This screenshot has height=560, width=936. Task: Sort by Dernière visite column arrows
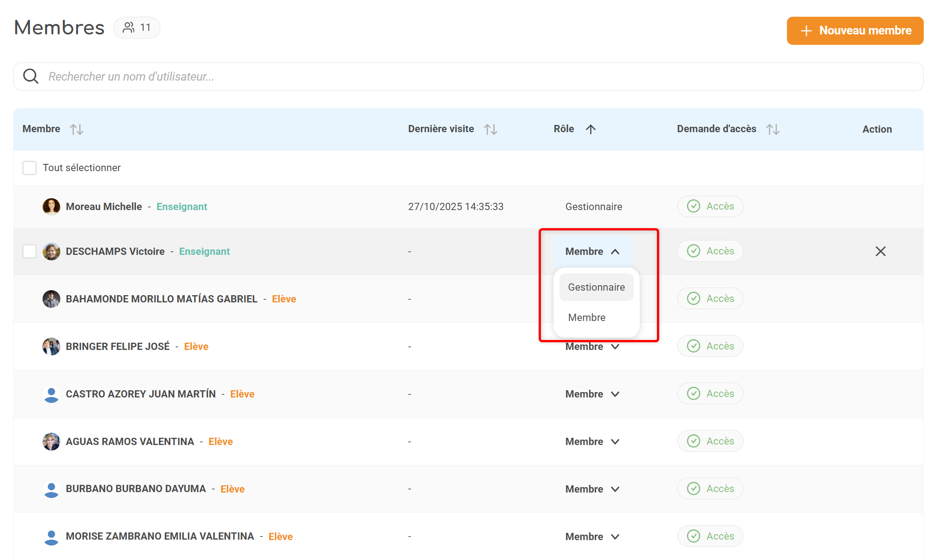pyautogui.click(x=490, y=129)
